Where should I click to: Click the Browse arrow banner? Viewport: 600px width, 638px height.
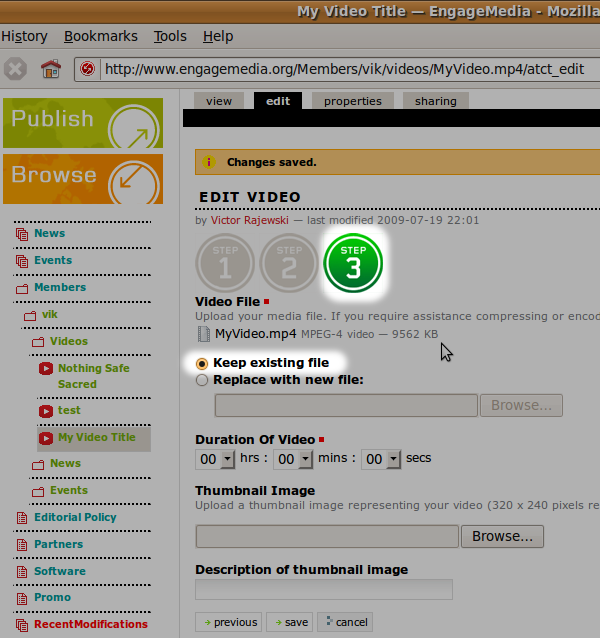tap(83, 179)
